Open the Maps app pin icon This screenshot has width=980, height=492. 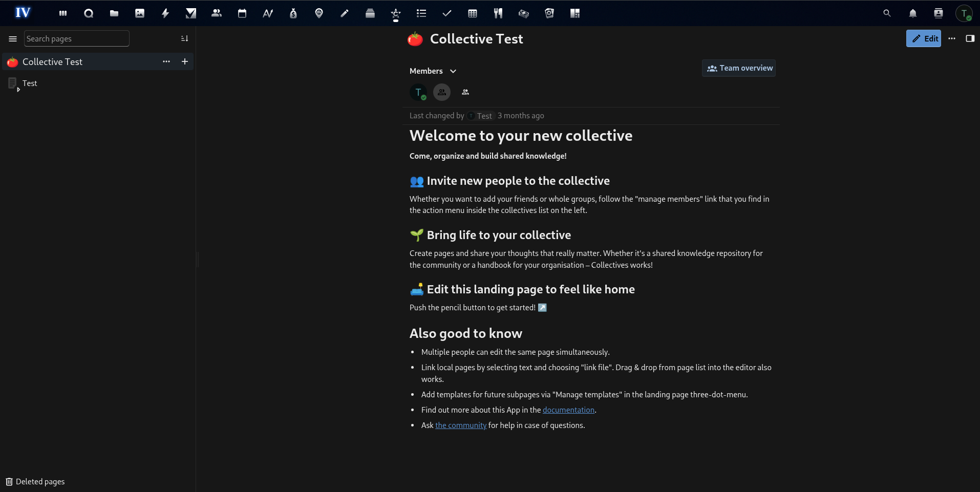319,13
